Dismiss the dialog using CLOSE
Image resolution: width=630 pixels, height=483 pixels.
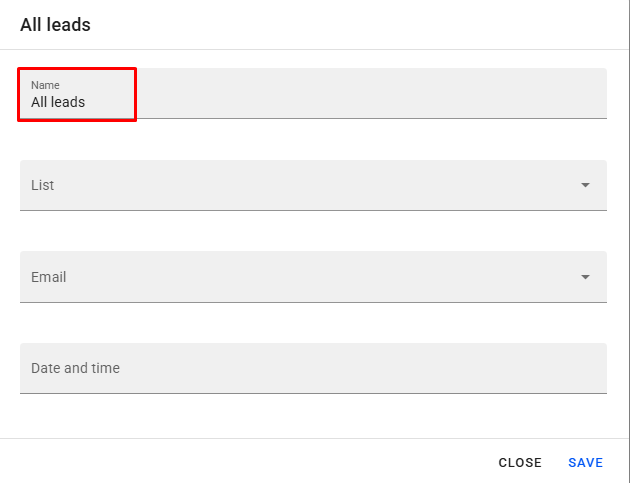coord(520,463)
